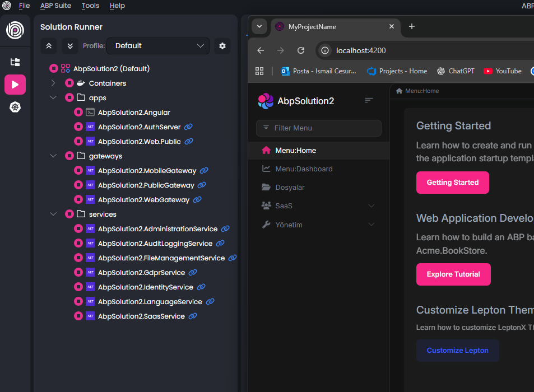This screenshot has width=534, height=392.
Task: Click the Solution Runner profile settings gear
Action: [222, 46]
